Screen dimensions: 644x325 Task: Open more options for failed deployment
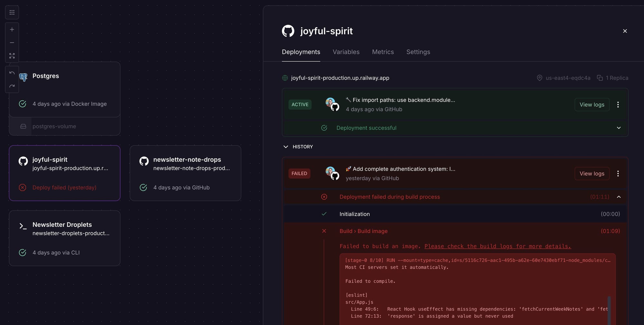point(618,174)
